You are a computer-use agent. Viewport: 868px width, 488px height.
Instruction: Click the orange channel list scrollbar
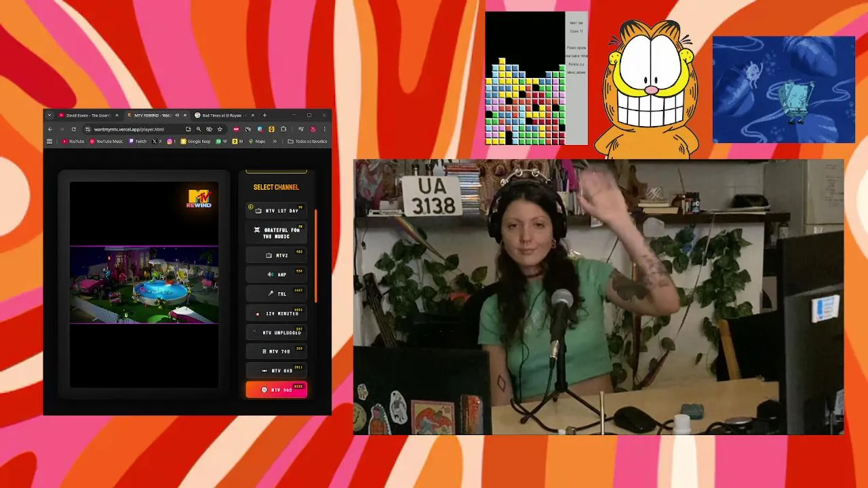click(x=316, y=256)
